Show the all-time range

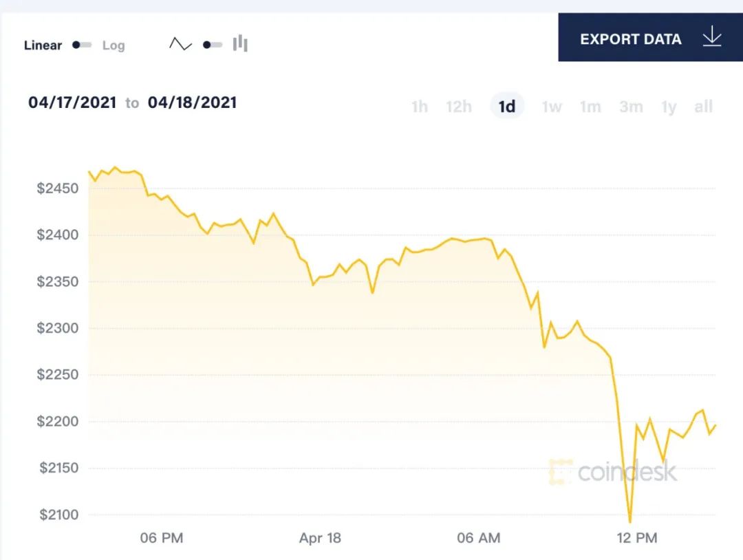click(x=704, y=107)
